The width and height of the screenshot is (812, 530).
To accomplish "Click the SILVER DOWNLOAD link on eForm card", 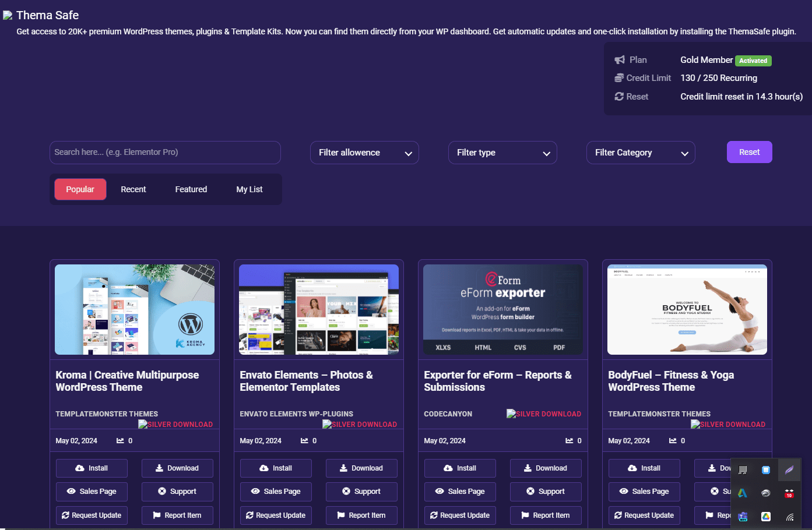I will (x=544, y=414).
